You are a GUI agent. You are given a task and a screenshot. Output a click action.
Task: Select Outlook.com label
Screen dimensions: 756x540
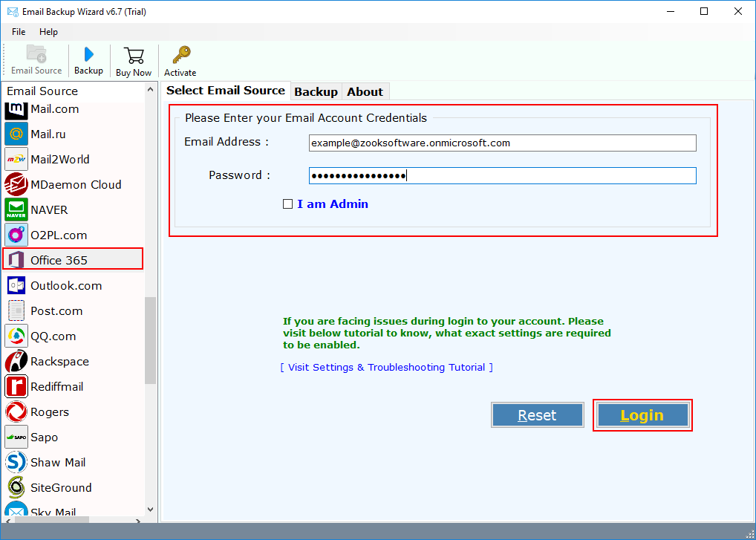point(66,286)
